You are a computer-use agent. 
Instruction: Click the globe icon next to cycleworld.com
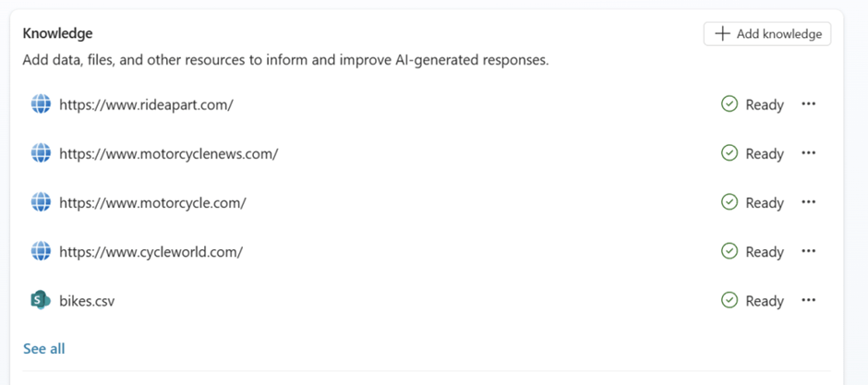point(41,251)
